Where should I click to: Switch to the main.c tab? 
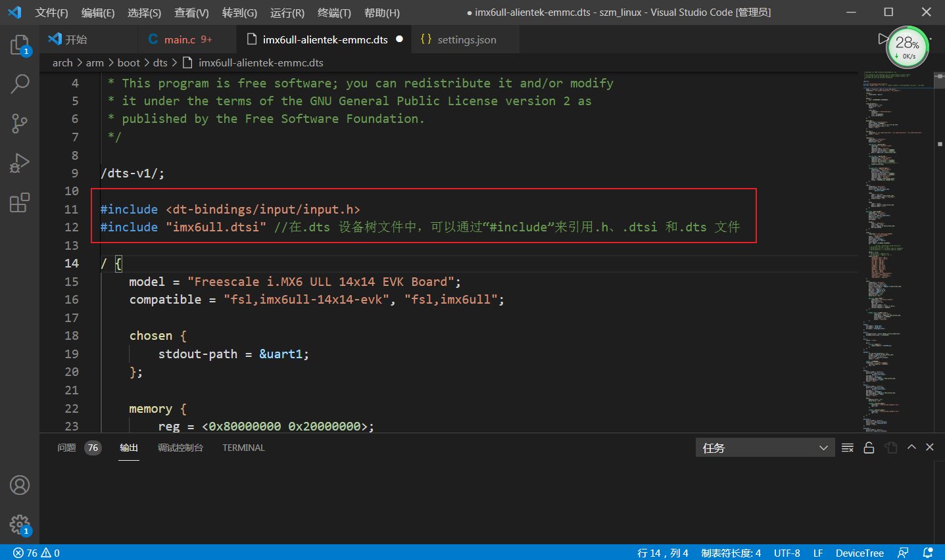pyautogui.click(x=187, y=39)
